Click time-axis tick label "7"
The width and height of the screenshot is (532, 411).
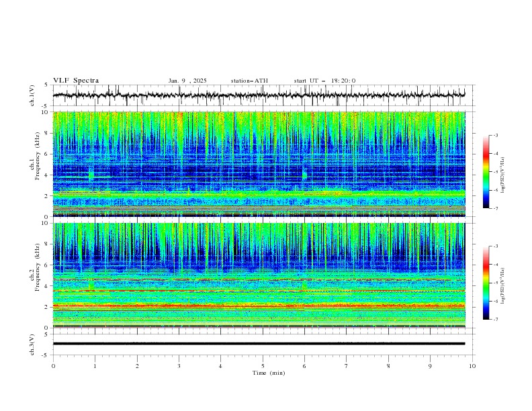pyautogui.click(x=347, y=366)
